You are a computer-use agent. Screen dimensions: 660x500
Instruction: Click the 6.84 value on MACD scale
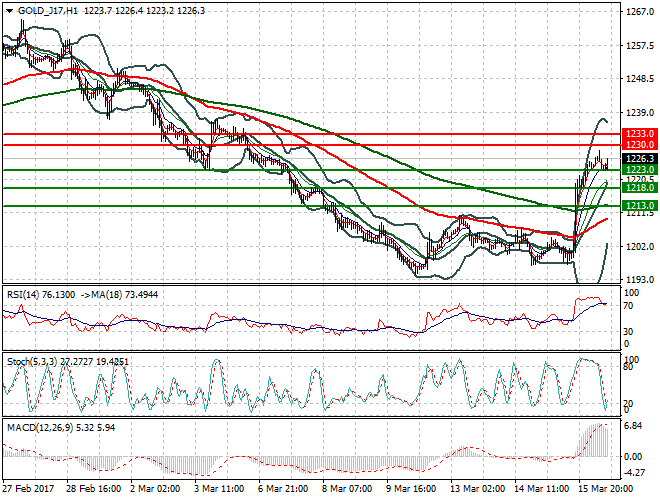(x=634, y=426)
